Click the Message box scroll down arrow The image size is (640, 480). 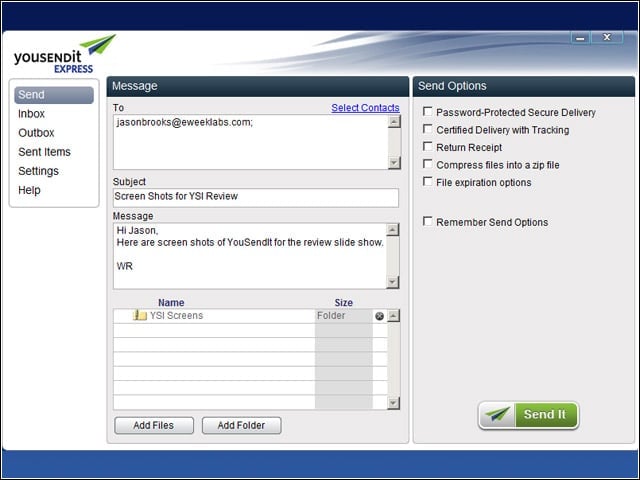point(393,282)
